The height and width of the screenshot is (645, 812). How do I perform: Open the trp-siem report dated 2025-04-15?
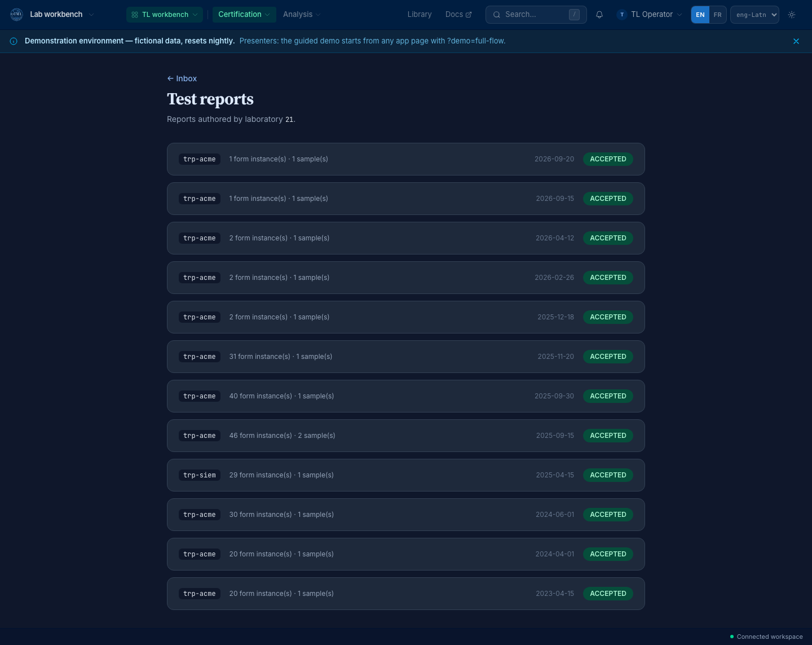click(x=406, y=475)
